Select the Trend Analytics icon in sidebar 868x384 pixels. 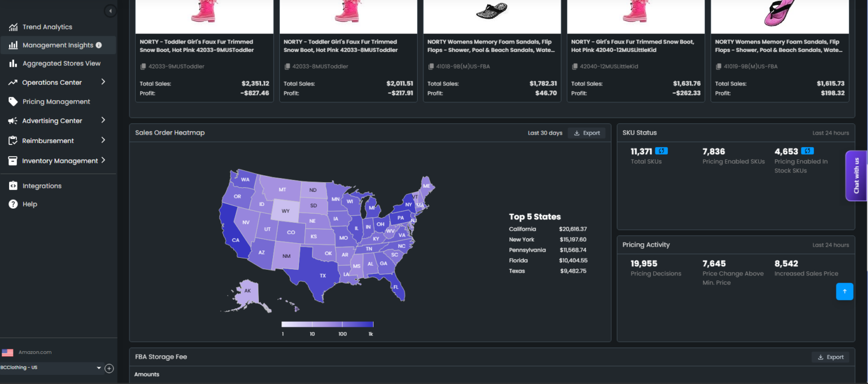tap(12, 27)
